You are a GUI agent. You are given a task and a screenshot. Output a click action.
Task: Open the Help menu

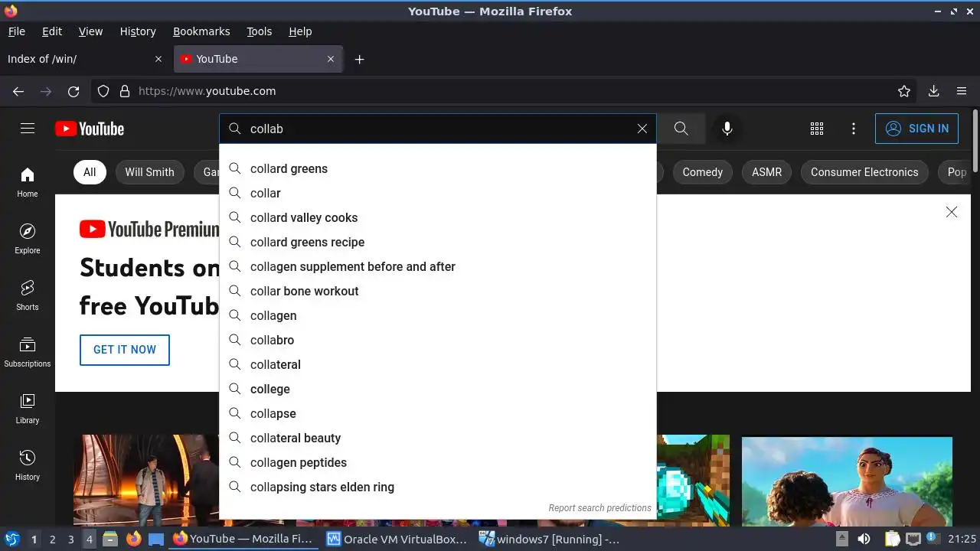point(300,31)
